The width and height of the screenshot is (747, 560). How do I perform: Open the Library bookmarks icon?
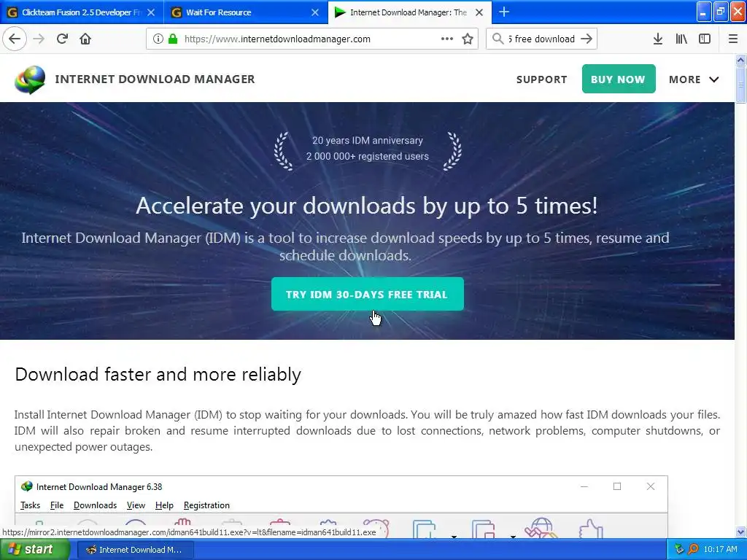[x=681, y=39]
